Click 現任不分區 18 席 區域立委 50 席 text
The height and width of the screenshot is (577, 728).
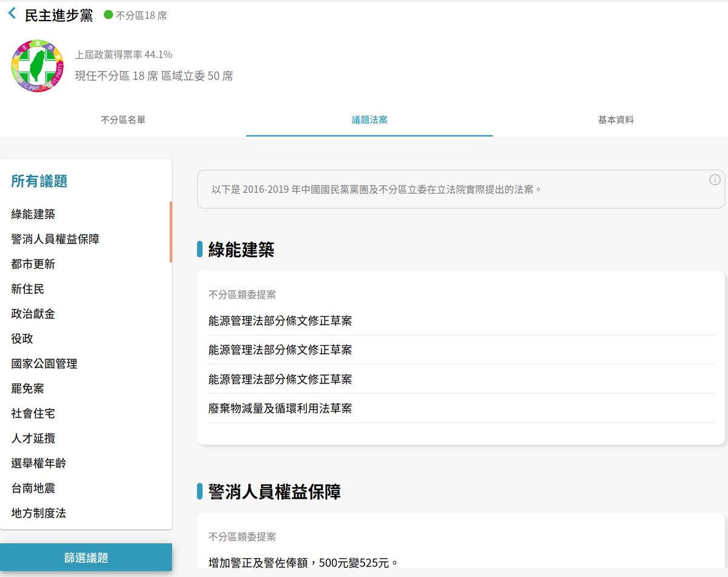pyautogui.click(x=154, y=76)
